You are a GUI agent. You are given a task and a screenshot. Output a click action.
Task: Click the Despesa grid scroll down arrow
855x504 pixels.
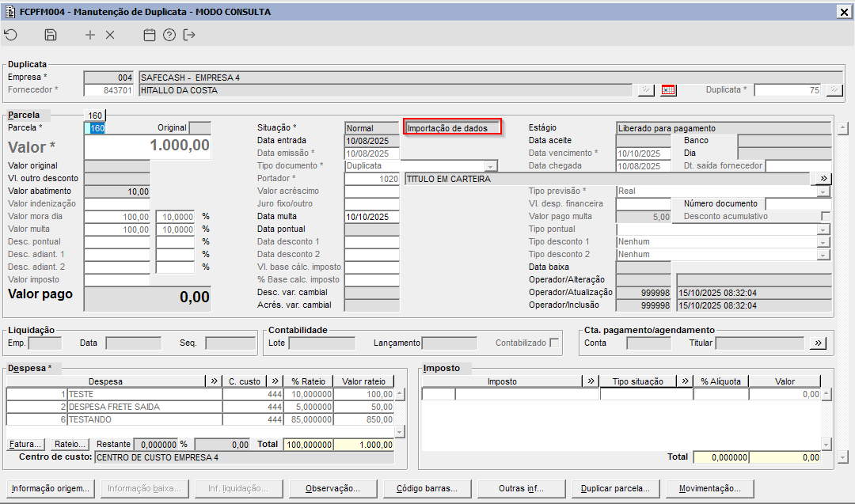400,432
